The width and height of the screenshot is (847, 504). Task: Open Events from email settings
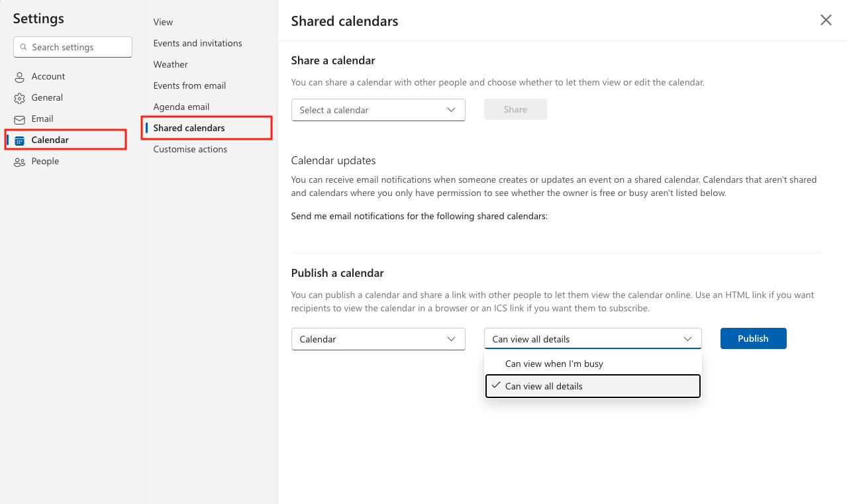click(189, 85)
